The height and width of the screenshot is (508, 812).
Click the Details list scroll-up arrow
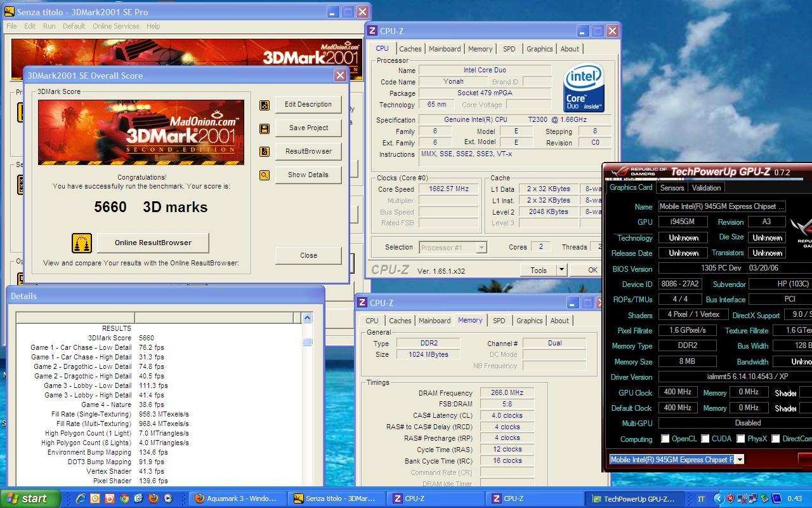(307, 318)
